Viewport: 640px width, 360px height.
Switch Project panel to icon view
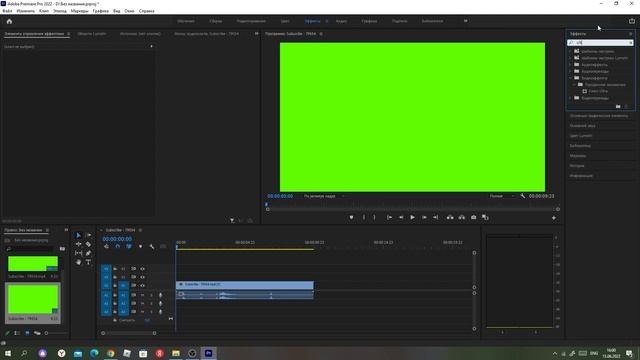pyautogui.click(x=27, y=333)
